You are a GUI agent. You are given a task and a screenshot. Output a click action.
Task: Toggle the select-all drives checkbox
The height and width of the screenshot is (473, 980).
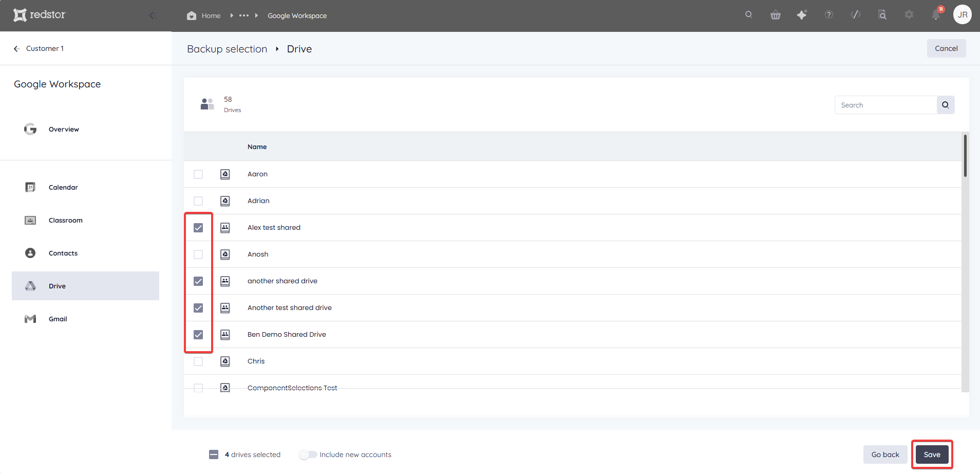click(x=214, y=454)
